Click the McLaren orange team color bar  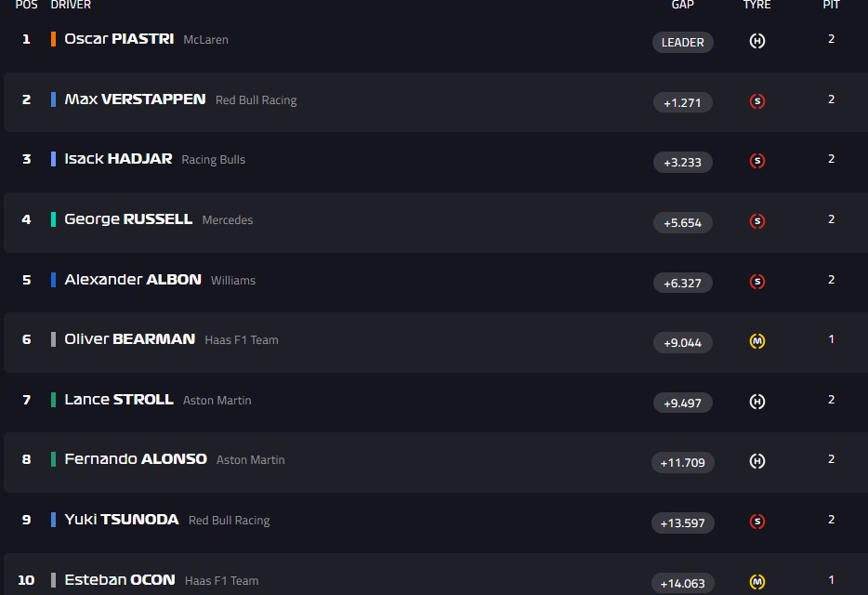(54, 39)
